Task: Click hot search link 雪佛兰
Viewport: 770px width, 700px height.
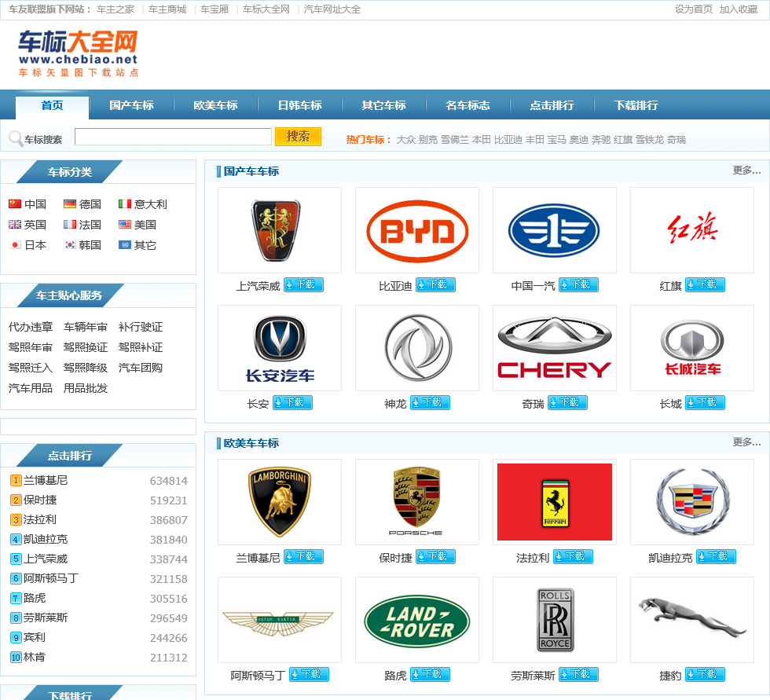Action: 455,140
